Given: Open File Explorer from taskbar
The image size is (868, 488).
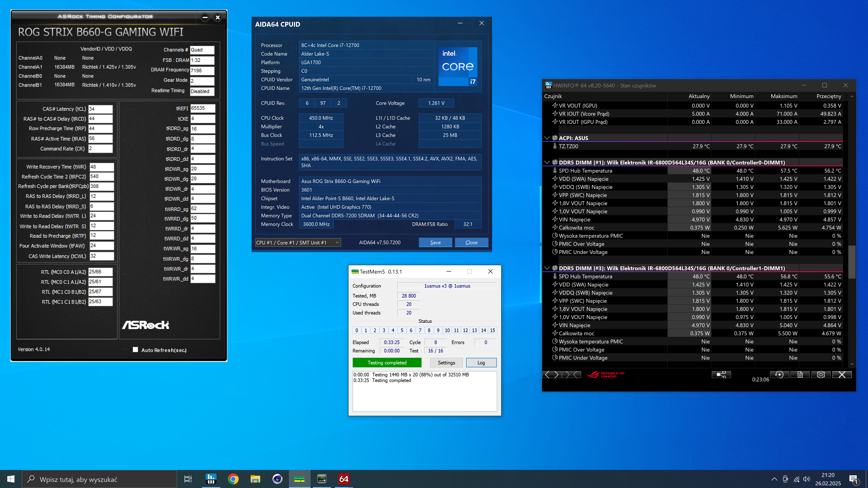Looking at the screenshot, I should (x=255, y=479).
